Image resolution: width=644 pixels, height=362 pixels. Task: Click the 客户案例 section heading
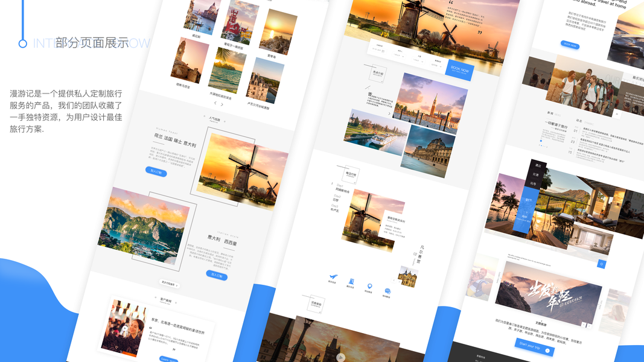click(x=165, y=300)
